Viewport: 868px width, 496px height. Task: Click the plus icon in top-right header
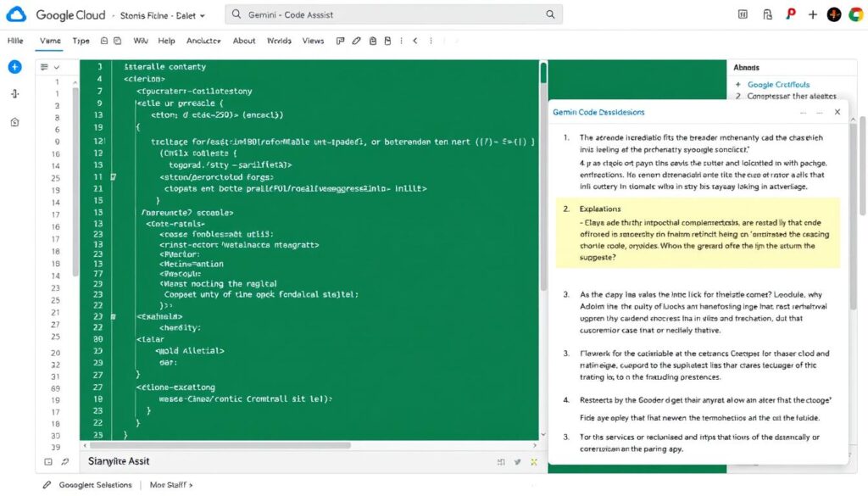tap(813, 15)
